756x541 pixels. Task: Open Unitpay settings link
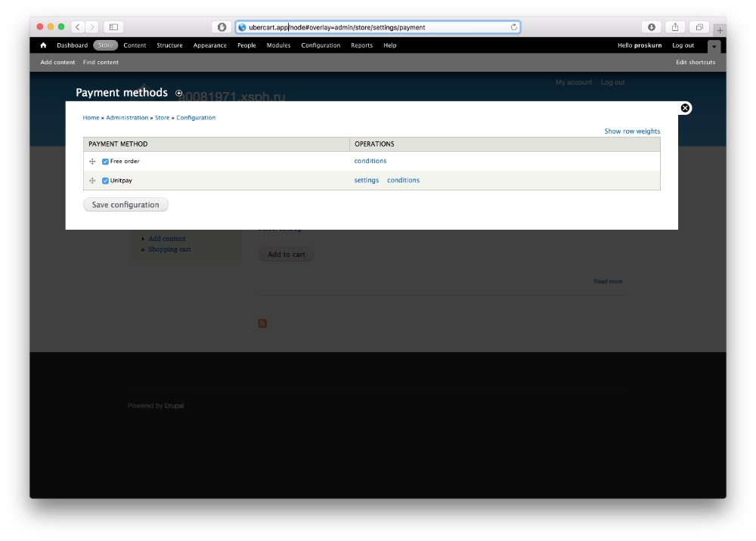[366, 181]
